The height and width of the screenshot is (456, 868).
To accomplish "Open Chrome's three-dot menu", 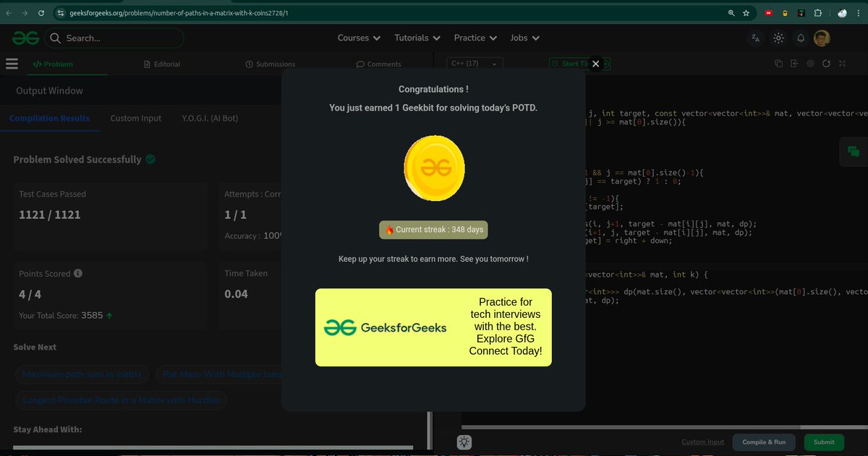I will [859, 13].
